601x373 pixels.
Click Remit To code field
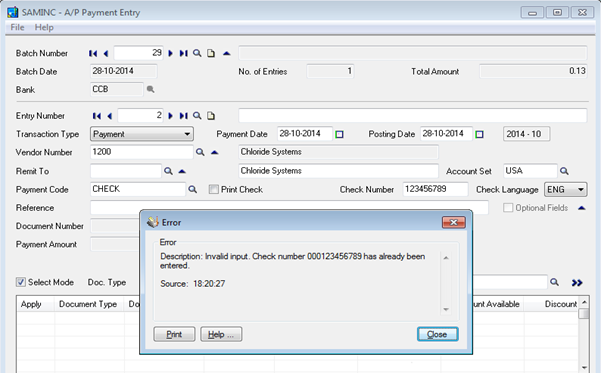click(x=126, y=171)
